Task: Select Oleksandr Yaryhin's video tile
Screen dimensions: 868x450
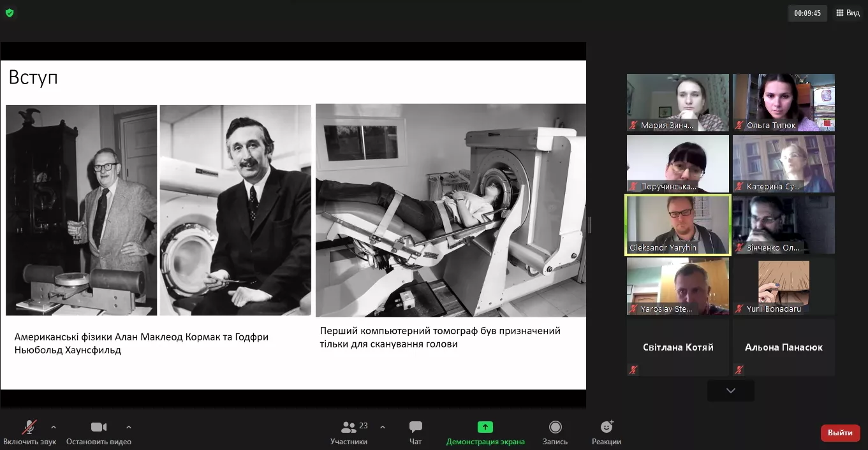Action: pos(677,224)
